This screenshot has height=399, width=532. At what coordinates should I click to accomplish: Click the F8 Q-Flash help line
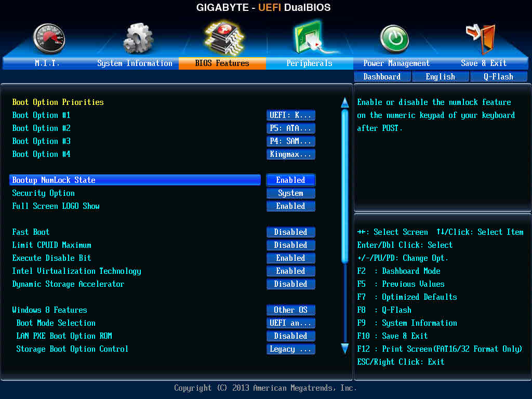coord(384,310)
